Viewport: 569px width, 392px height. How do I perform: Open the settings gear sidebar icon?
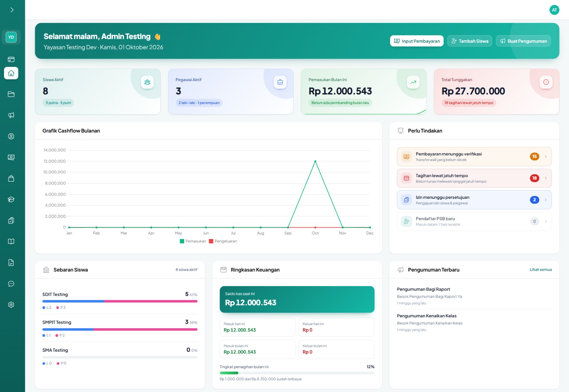pyautogui.click(x=11, y=305)
